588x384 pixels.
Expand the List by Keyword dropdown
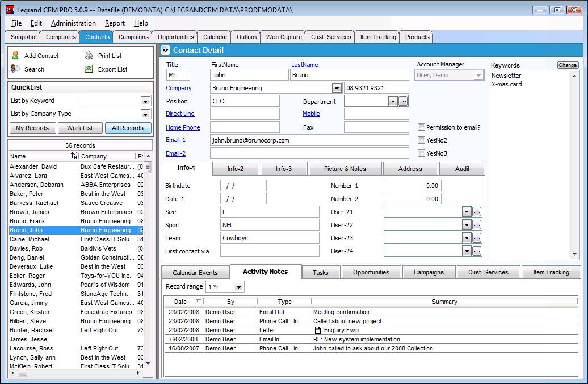[145, 101]
